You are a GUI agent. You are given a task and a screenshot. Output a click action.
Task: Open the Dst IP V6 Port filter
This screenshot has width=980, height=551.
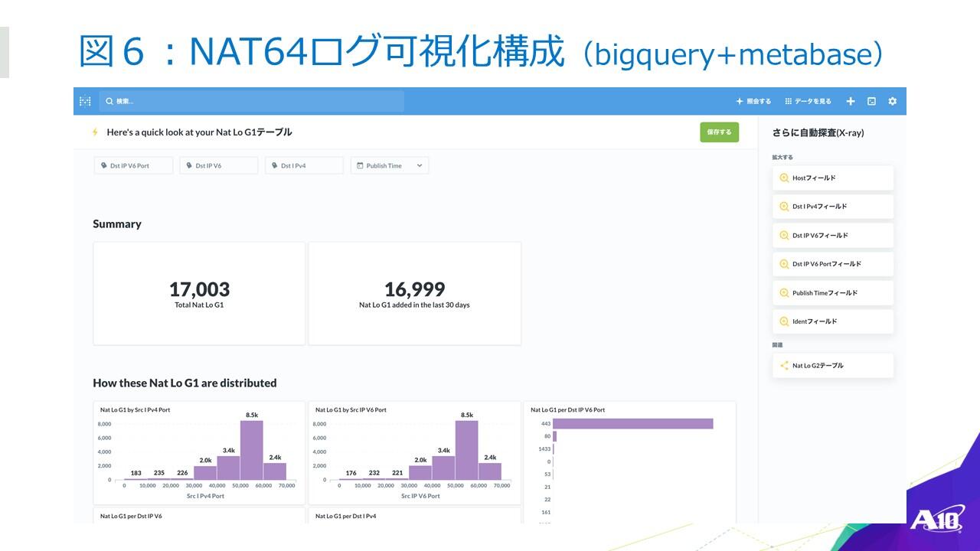(133, 165)
